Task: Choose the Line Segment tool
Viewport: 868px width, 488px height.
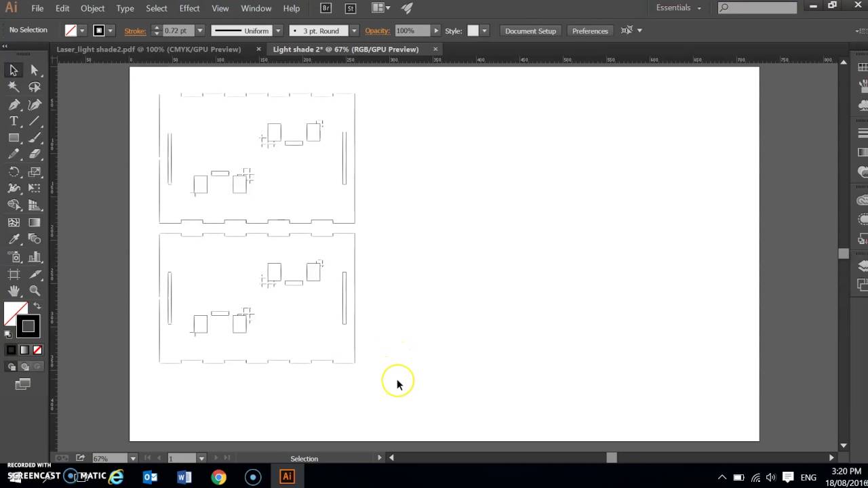Action: point(35,121)
